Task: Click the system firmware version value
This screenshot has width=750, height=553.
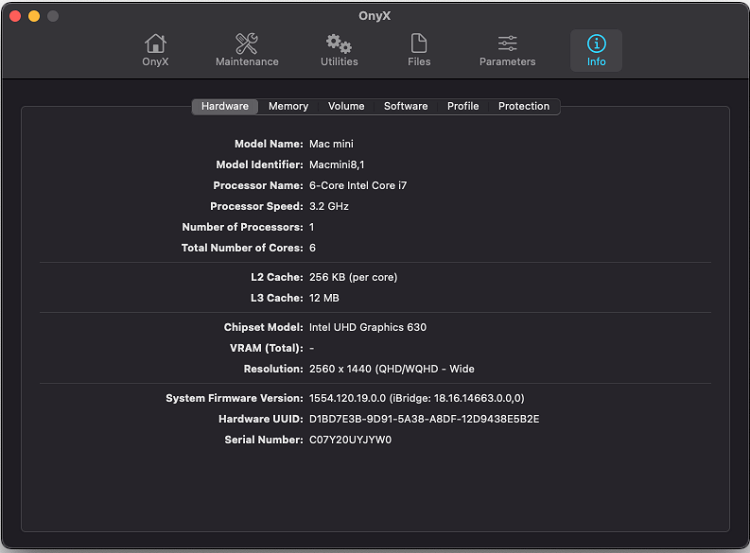Action: tap(417, 398)
